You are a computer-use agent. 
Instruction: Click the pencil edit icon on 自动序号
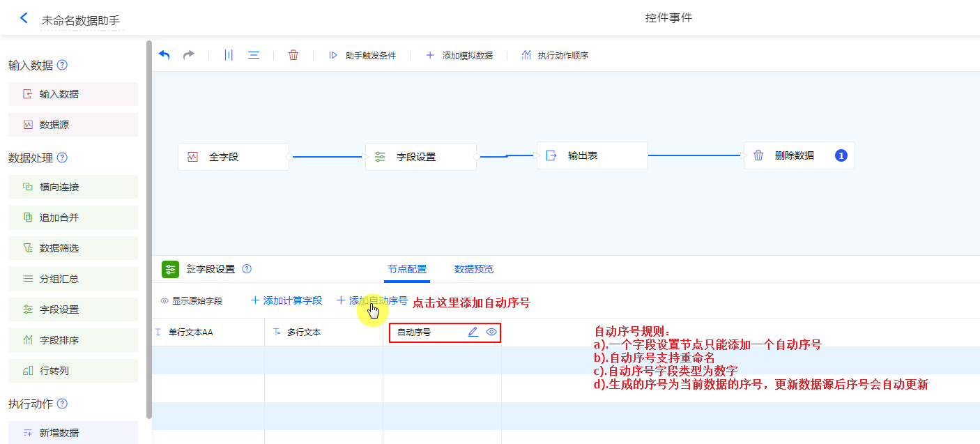coord(473,332)
